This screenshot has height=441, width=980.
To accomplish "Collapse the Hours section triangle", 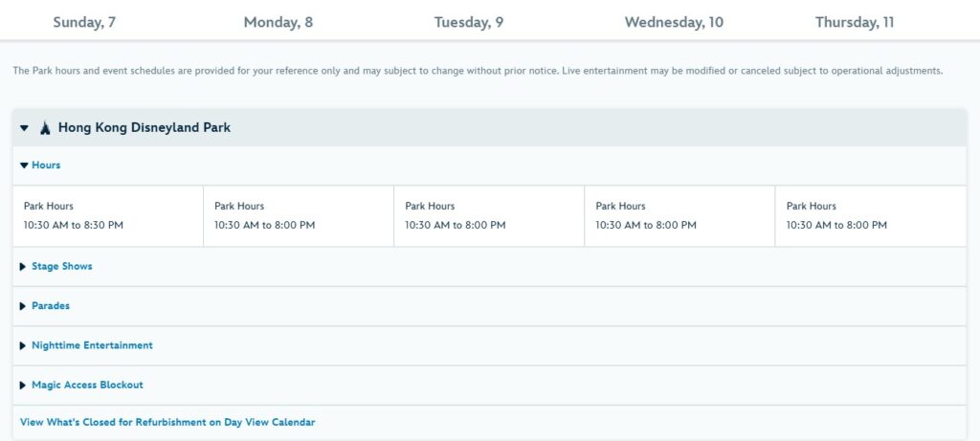I will (x=24, y=165).
